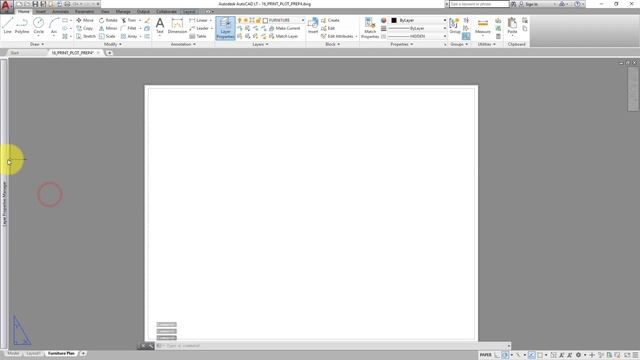The height and width of the screenshot is (360, 640).
Task: Activate the Mirror command
Action: [108, 28]
